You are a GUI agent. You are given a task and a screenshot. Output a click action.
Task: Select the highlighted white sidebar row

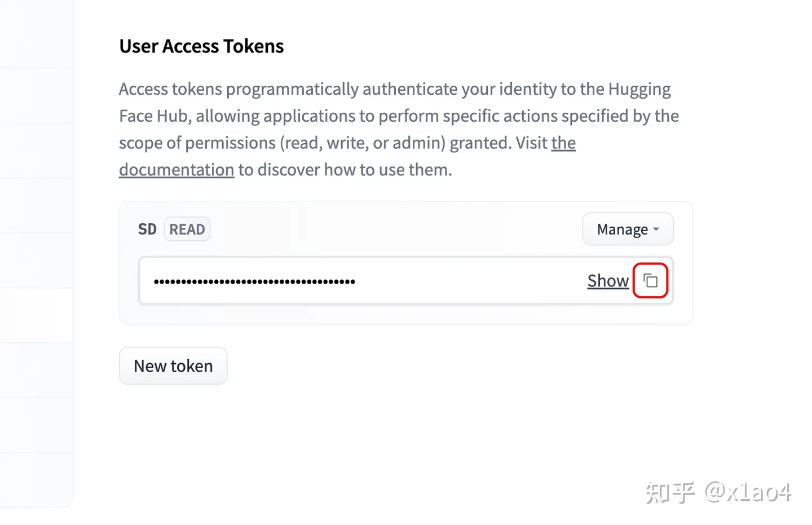(x=37, y=315)
